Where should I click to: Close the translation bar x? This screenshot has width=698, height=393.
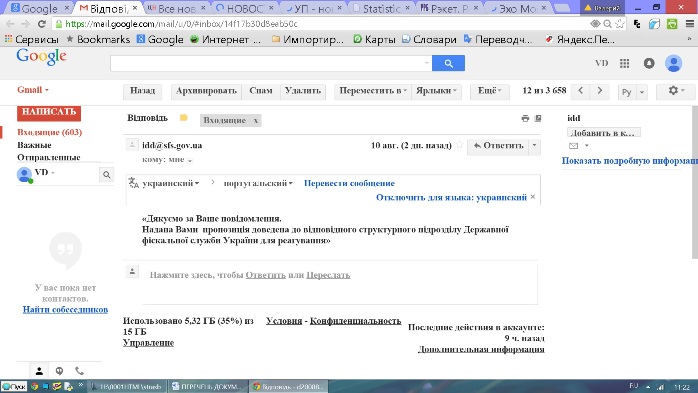(x=533, y=197)
